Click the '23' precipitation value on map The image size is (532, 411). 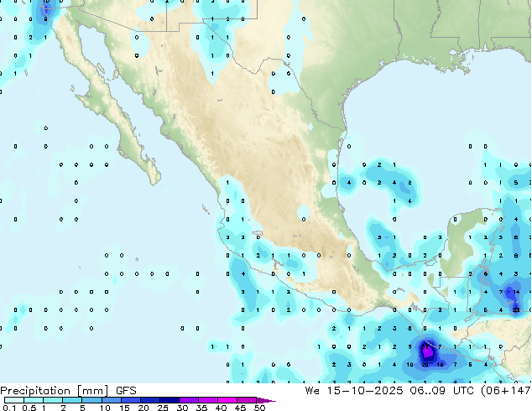click(x=516, y=310)
